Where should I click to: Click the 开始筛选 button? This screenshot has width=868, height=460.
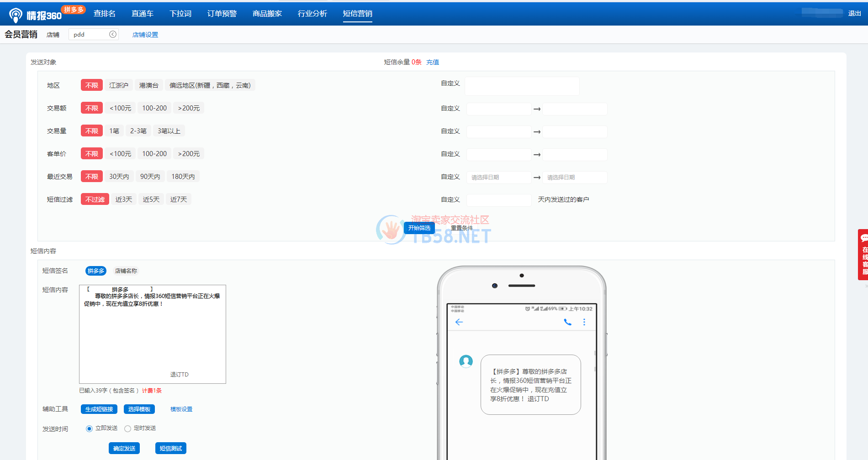(x=419, y=228)
